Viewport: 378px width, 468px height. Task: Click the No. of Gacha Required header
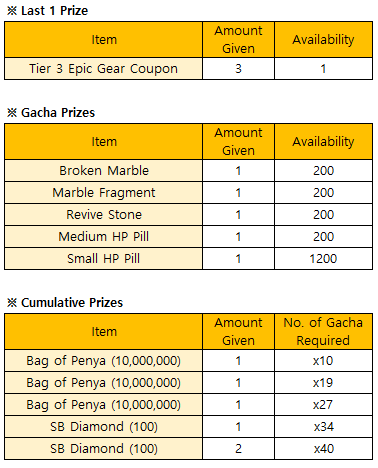[323, 332]
